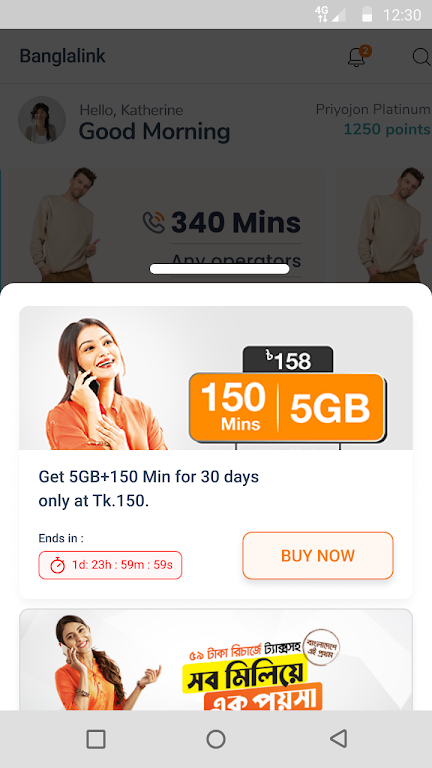Tap the Good Morning greeting text
432x768 pixels.
click(x=154, y=131)
